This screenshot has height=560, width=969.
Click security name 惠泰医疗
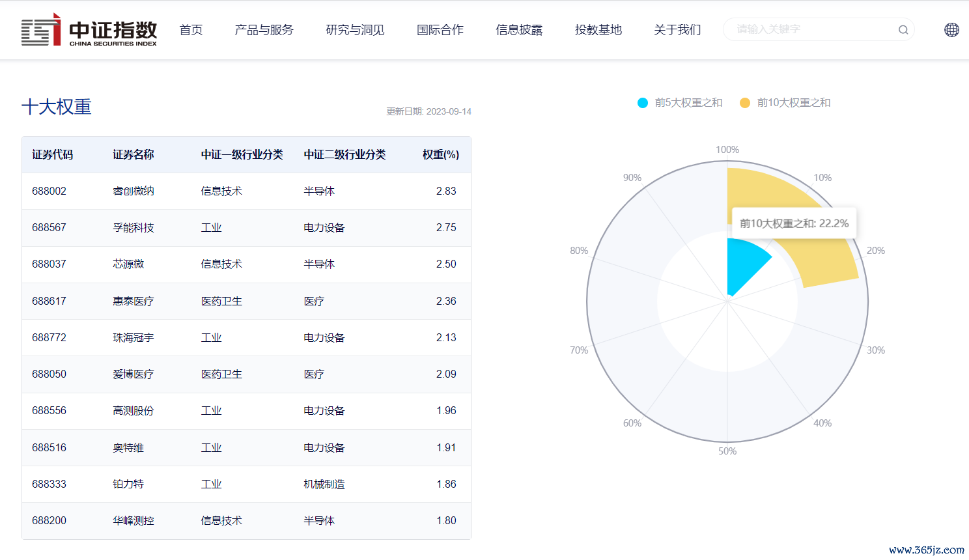[x=133, y=301]
